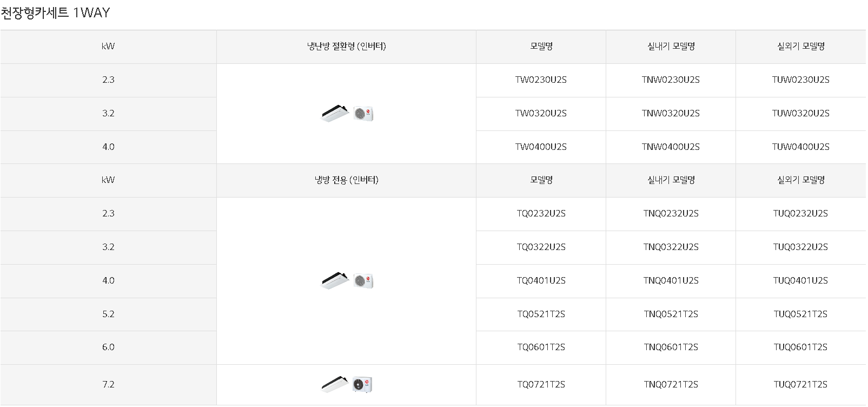Click the first 실내기 모델명 column header
This screenshot has width=868, height=407.
click(x=671, y=47)
